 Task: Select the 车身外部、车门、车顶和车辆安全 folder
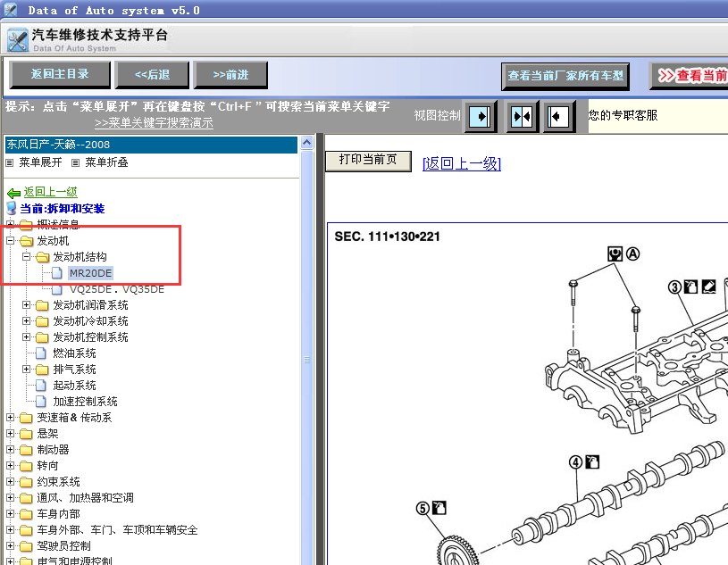click(117, 530)
